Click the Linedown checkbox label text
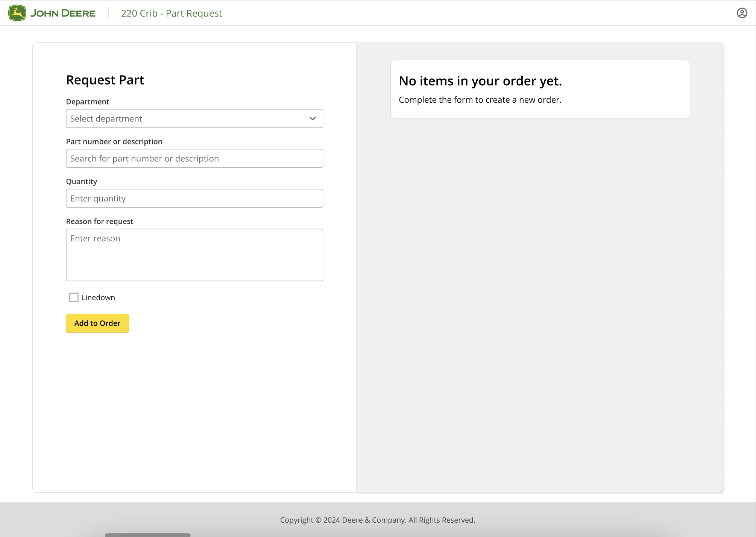Screen dimensions: 756x537 pyautogui.click(x=98, y=297)
